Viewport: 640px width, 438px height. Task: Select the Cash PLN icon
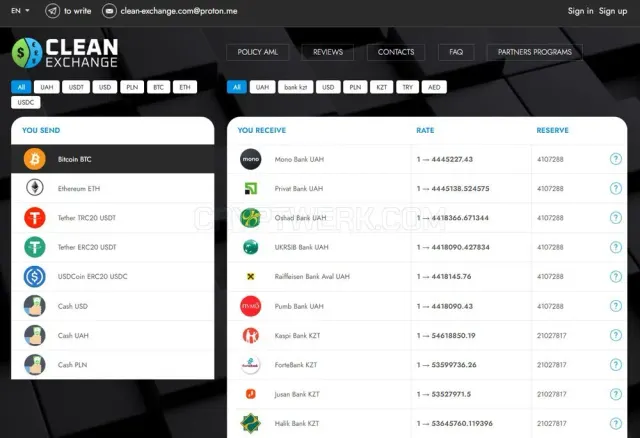click(35, 365)
